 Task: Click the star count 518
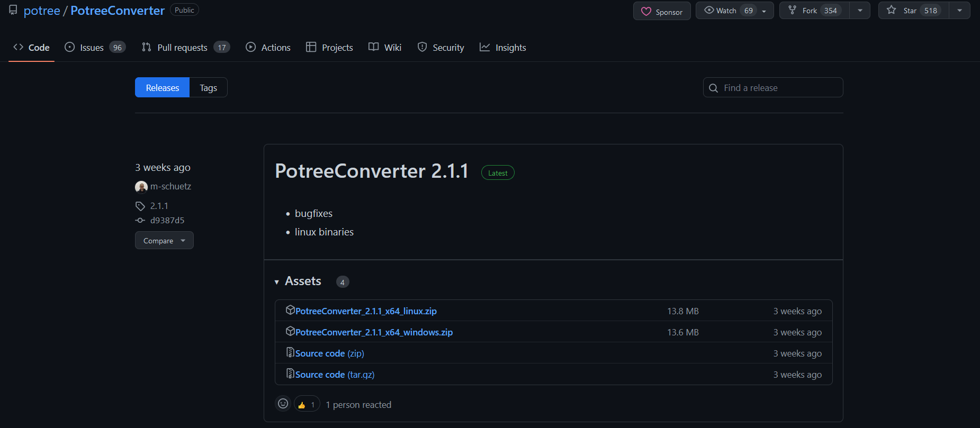pos(931,11)
